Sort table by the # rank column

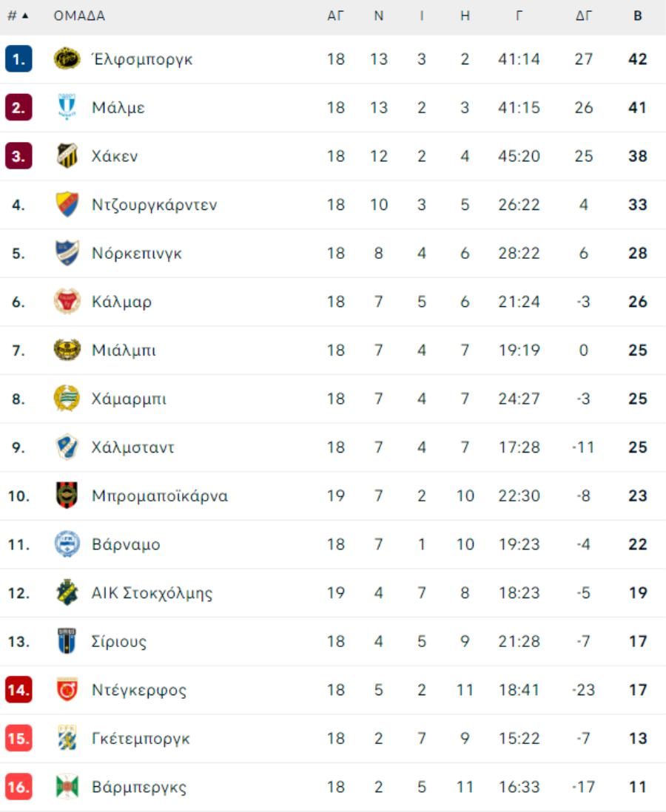(18, 16)
